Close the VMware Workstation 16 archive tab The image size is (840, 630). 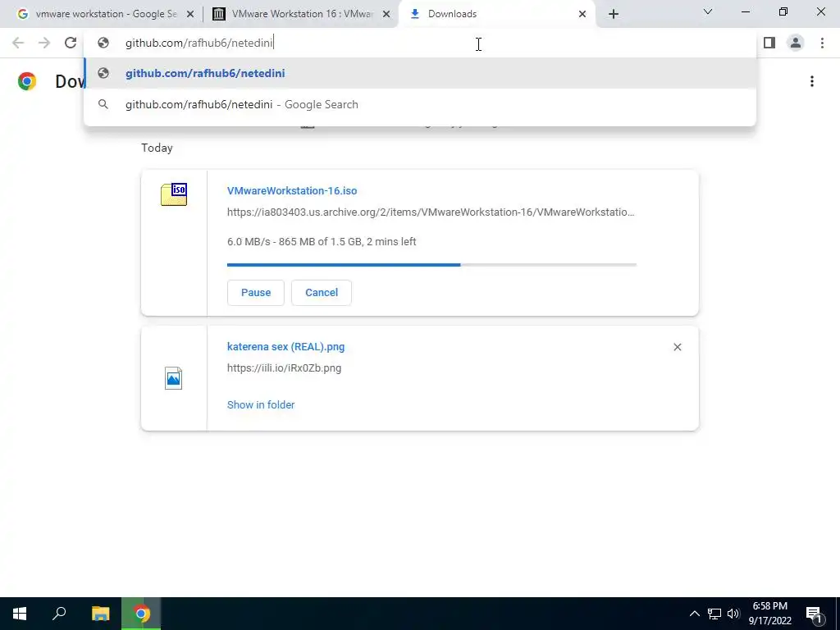click(x=386, y=15)
